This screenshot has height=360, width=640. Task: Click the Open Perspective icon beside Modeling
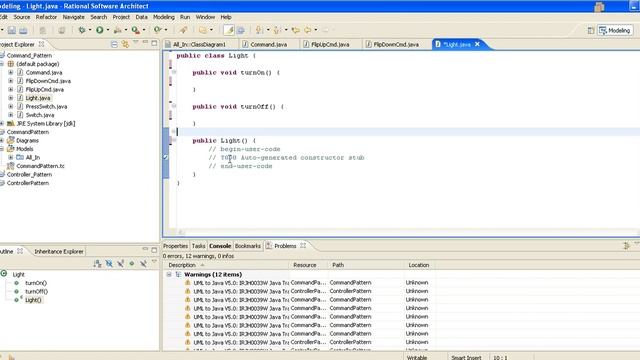pyautogui.click(x=590, y=31)
